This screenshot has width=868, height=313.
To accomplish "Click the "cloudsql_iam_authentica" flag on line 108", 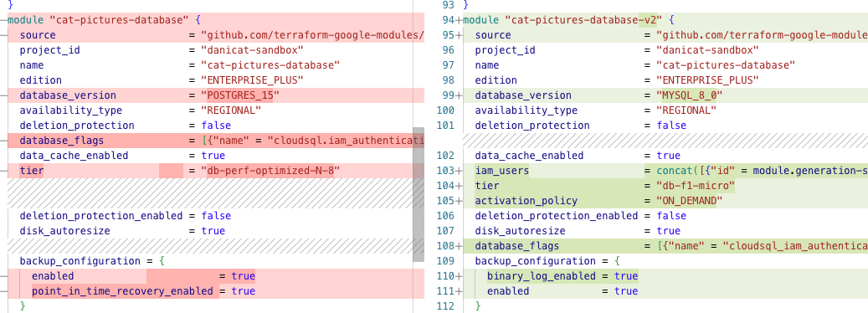I will [x=795, y=245].
